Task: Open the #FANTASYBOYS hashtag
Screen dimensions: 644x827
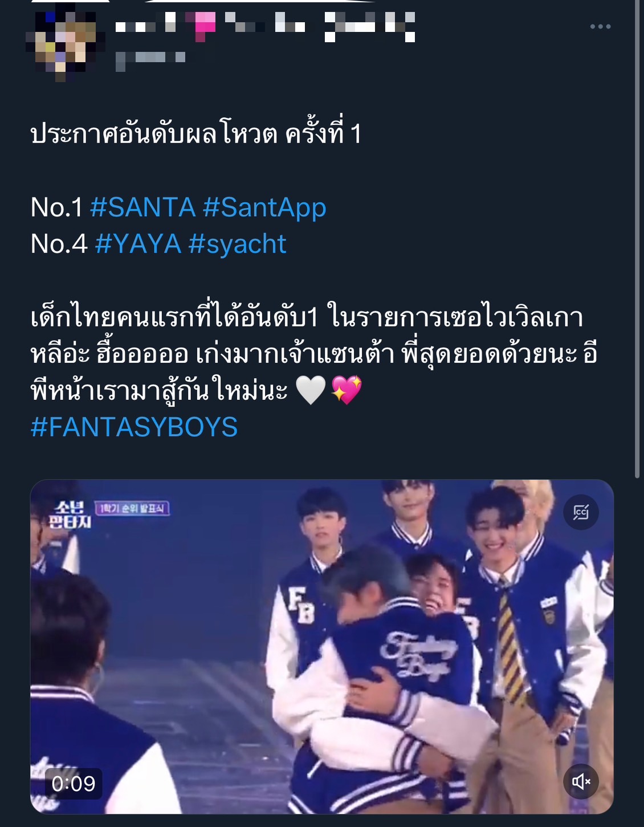Action: [x=134, y=427]
